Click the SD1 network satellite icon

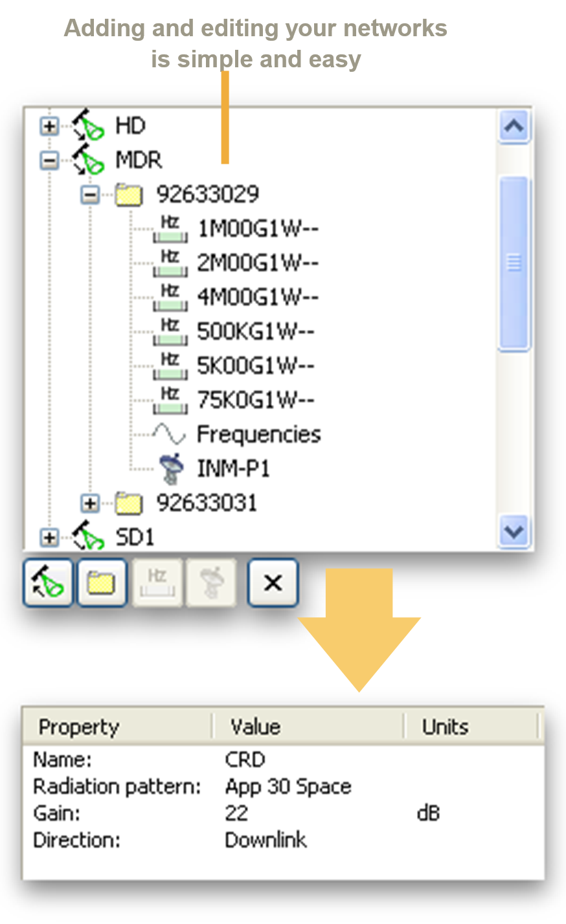(87, 536)
